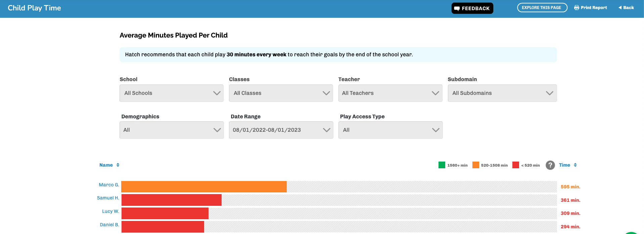Click the Feedback speech bubble icon
This screenshot has width=644, height=234.
tap(457, 8)
